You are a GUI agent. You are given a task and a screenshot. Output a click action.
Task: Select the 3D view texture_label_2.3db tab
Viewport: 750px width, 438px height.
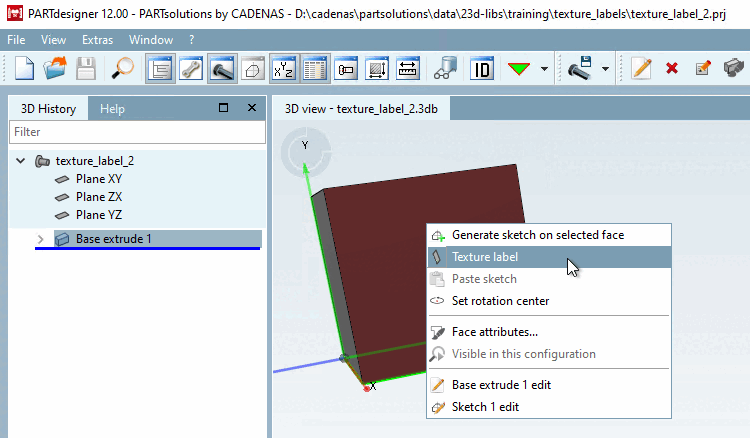pos(361,109)
